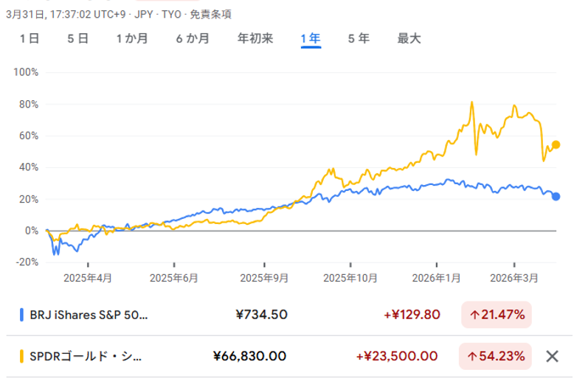Switch to 年初来 (year-to-date) view
The height and width of the screenshot is (384, 588).
(255, 38)
